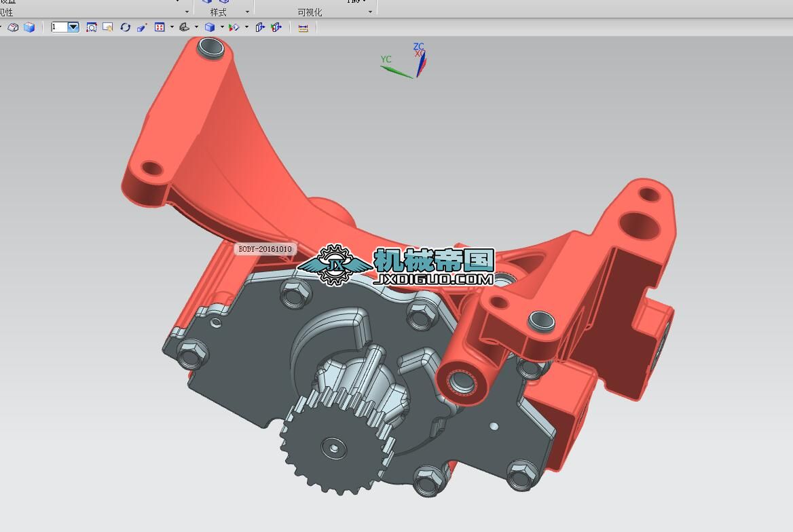Viewport: 793px width, 532px height.
Task: Click the blue solid cube icon
Action: tap(29, 27)
